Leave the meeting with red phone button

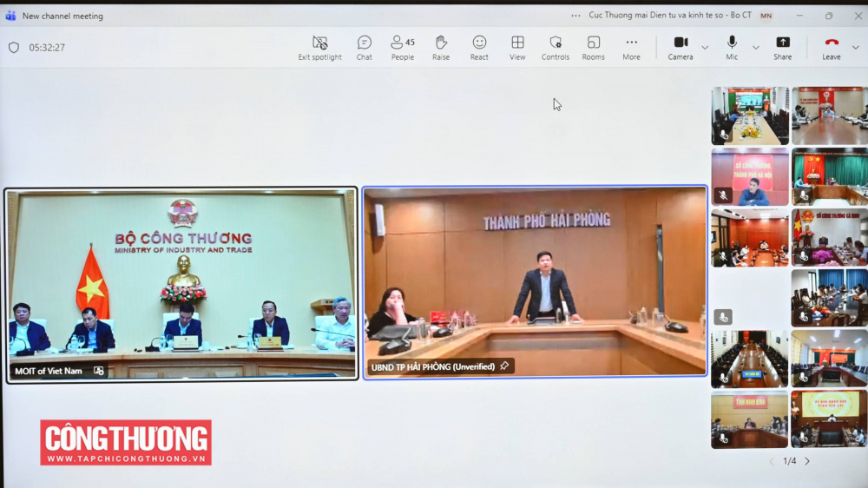click(x=832, y=48)
